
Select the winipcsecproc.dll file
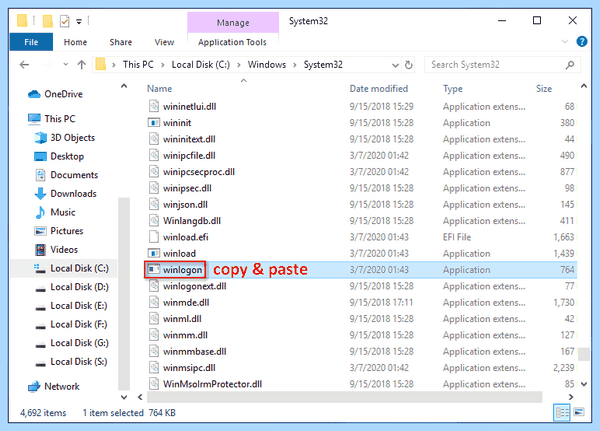click(x=199, y=172)
